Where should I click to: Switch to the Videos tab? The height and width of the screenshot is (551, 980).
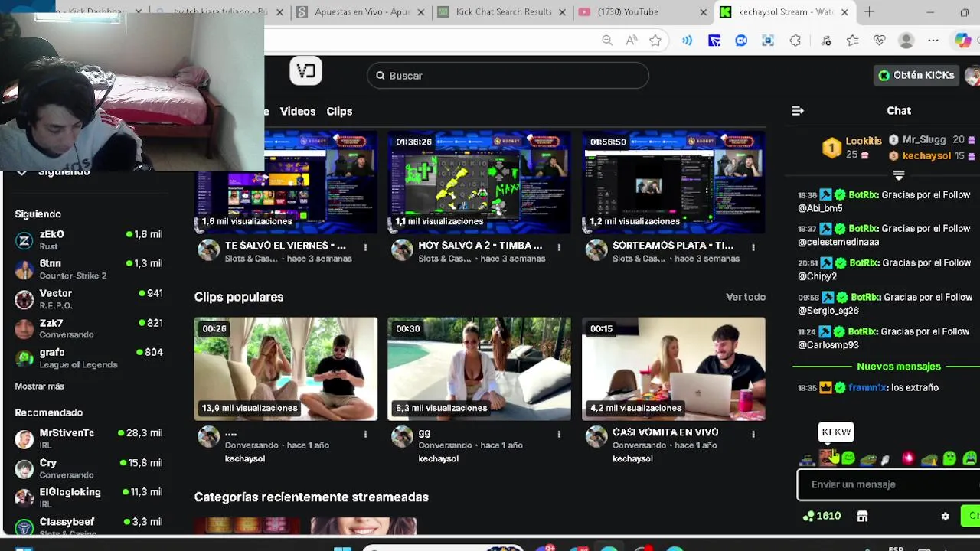(298, 112)
